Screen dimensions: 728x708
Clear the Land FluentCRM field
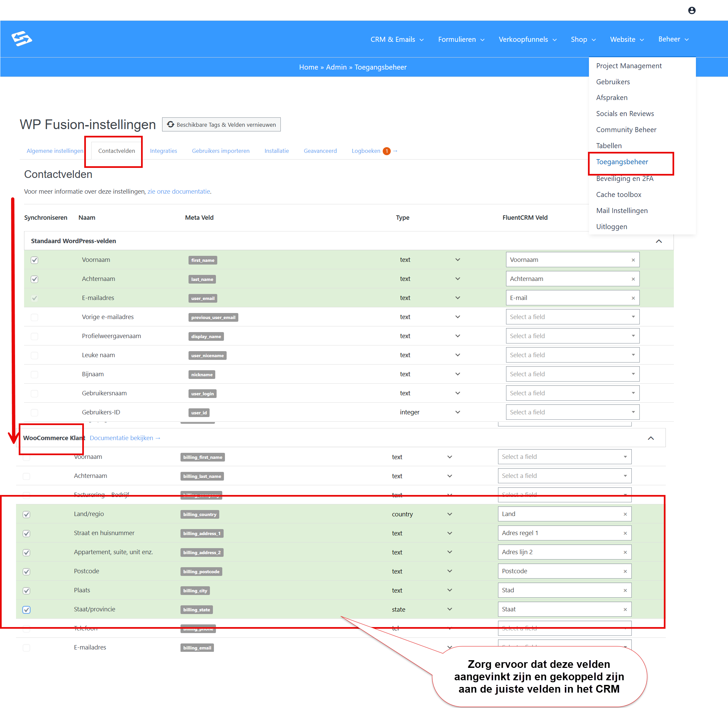pos(625,514)
